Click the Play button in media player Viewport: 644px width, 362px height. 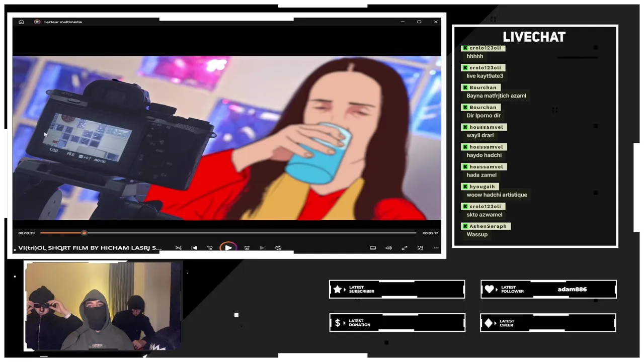pos(228,248)
